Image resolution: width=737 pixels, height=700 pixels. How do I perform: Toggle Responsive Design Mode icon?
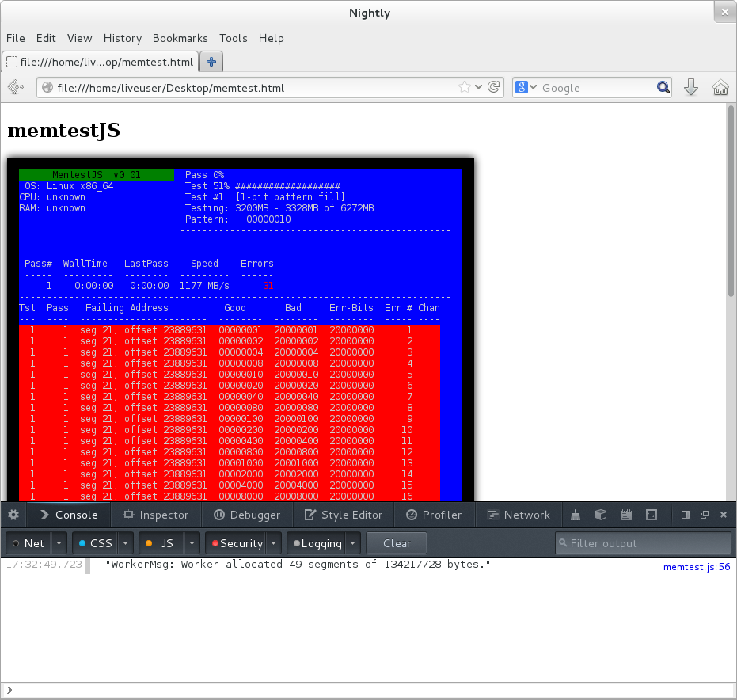coord(652,515)
